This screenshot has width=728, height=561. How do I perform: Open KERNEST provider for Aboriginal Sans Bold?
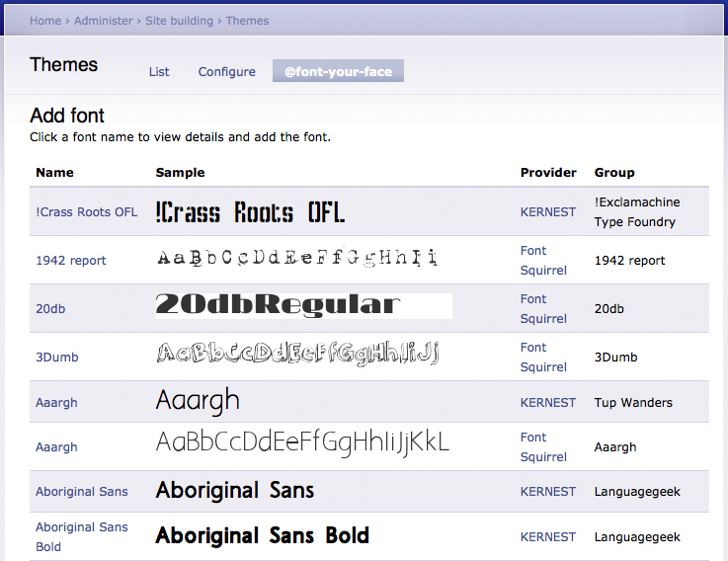tap(548, 537)
